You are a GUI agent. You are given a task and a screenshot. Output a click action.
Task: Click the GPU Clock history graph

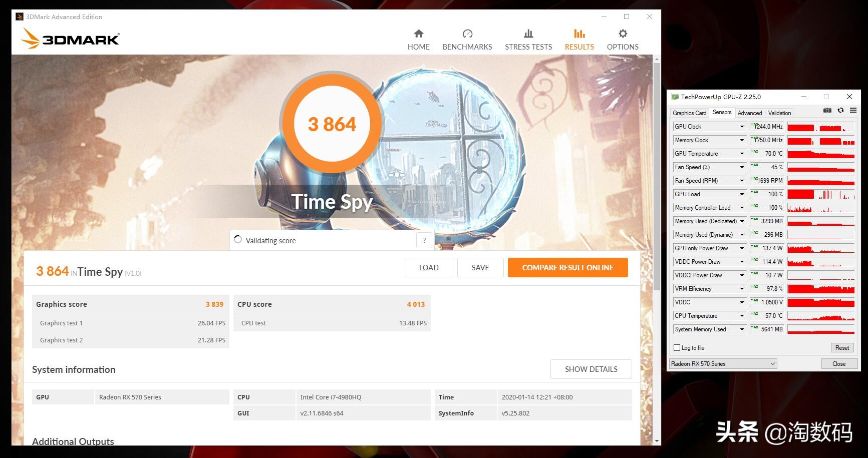coord(821,127)
